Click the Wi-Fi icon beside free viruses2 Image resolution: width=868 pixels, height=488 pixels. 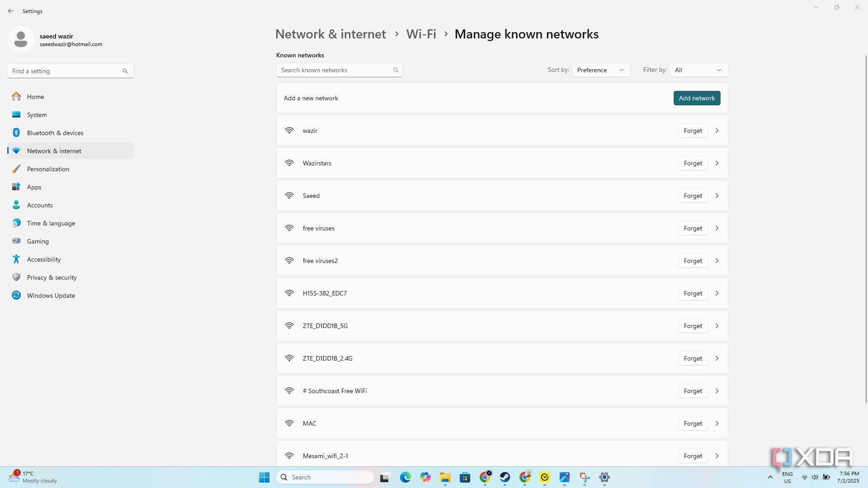[289, 261]
